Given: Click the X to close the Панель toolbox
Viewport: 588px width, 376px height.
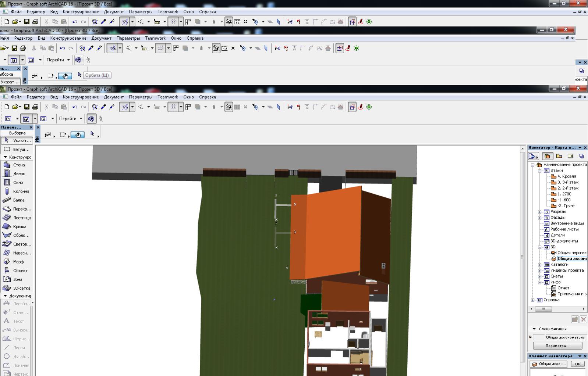Looking at the screenshot, I should (x=31, y=127).
